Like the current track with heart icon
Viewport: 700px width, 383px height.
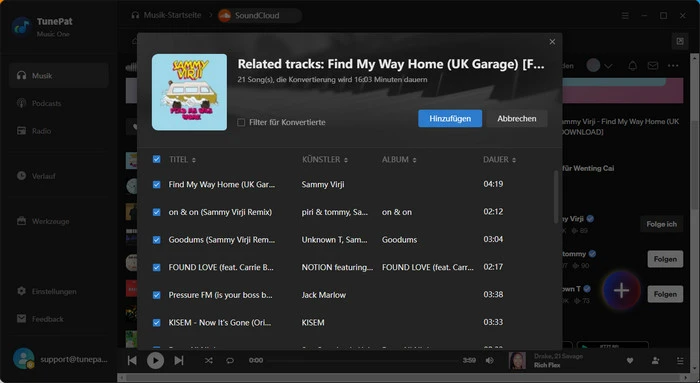630,360
